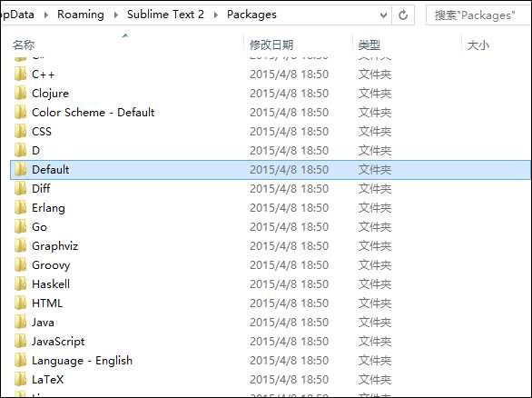Click the modified date of Go folder
Screen dimensions: 532x398
click(289, 227)
